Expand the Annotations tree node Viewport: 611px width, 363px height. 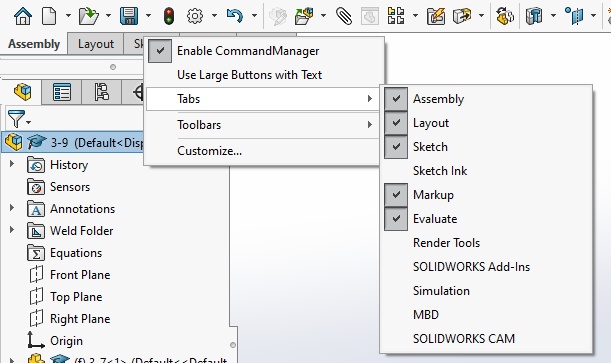[12, 208]
